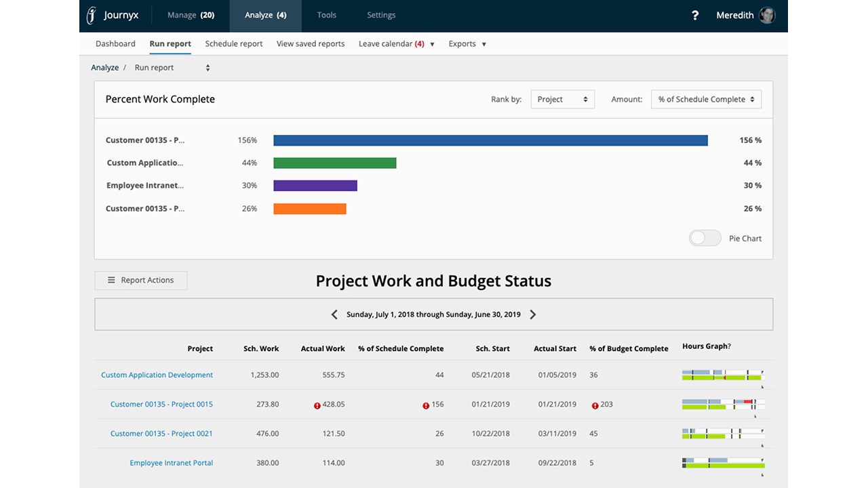868x488 pixels.
Task: Go to previous date range arrow
Action: (334, 314)
